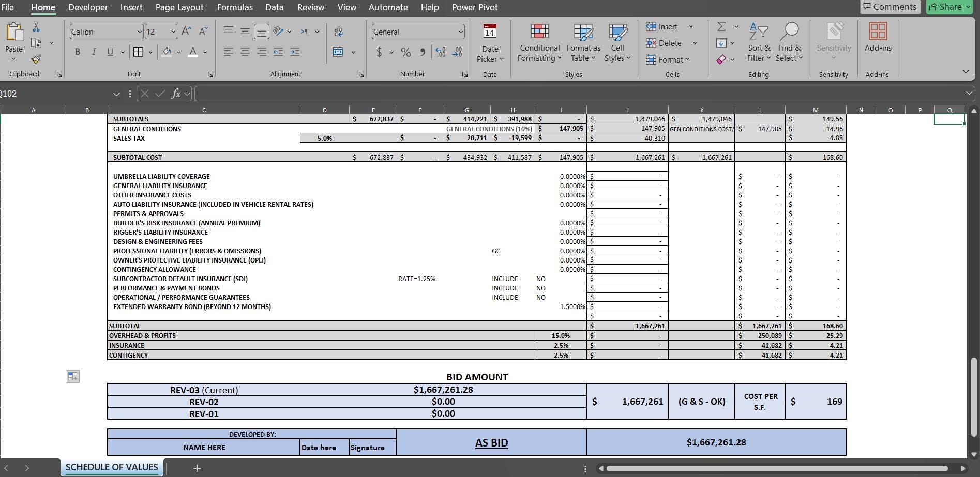Set middle vertical alignment
This screenshot has height=477, width=980.
click(x=245, y=31)
